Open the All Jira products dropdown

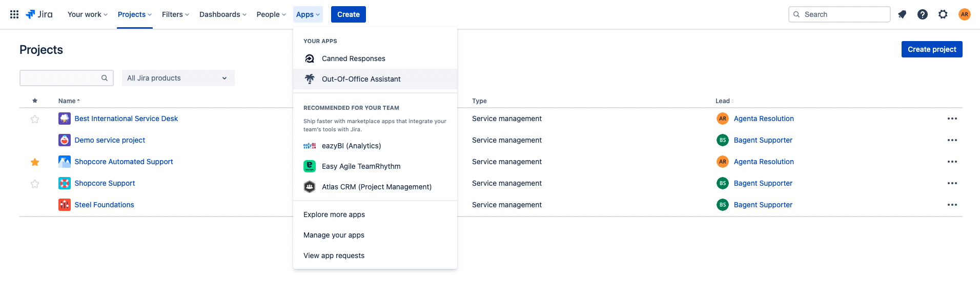(x=178, y=78)
